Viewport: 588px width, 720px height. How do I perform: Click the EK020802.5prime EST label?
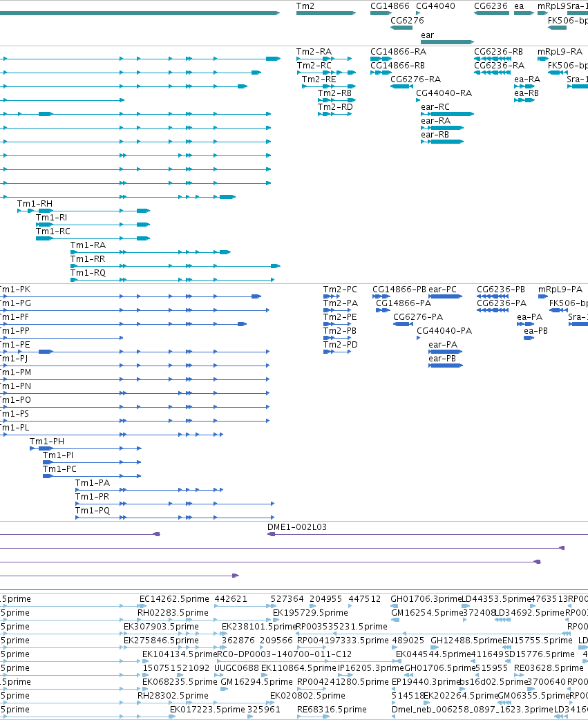point(307,696)
